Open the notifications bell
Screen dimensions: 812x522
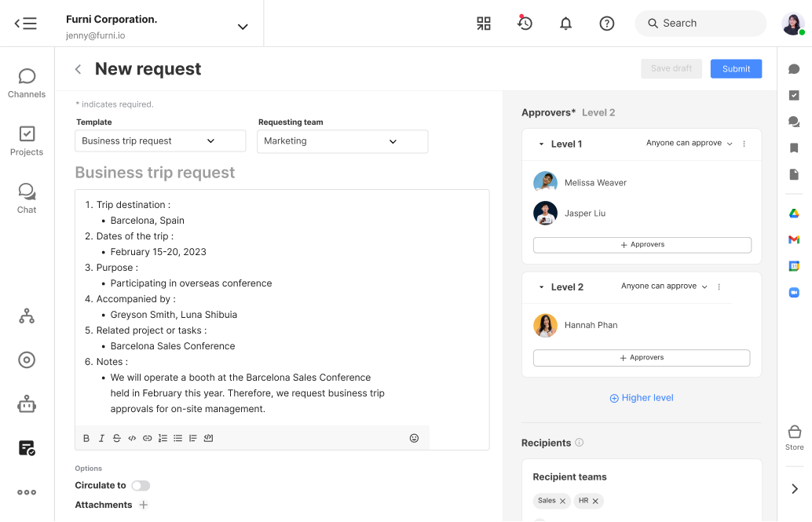[x=565, y=24]
